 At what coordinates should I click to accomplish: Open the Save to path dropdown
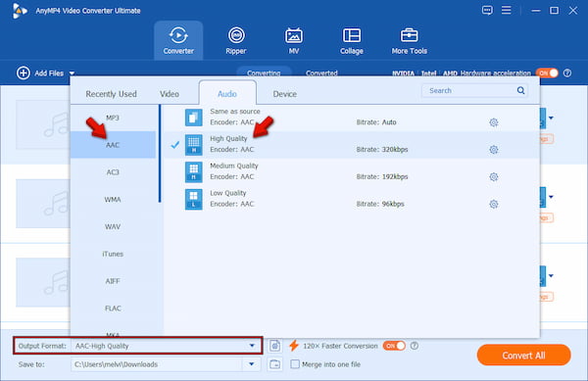252,364
